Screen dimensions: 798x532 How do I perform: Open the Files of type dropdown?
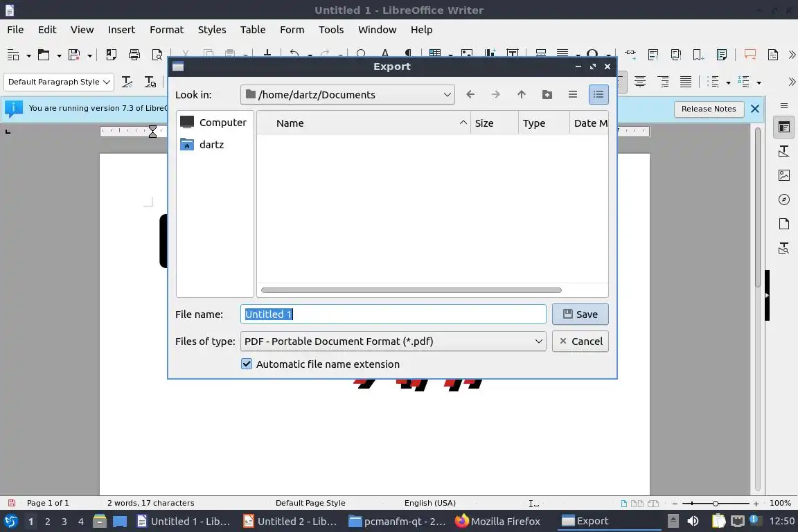393,341
